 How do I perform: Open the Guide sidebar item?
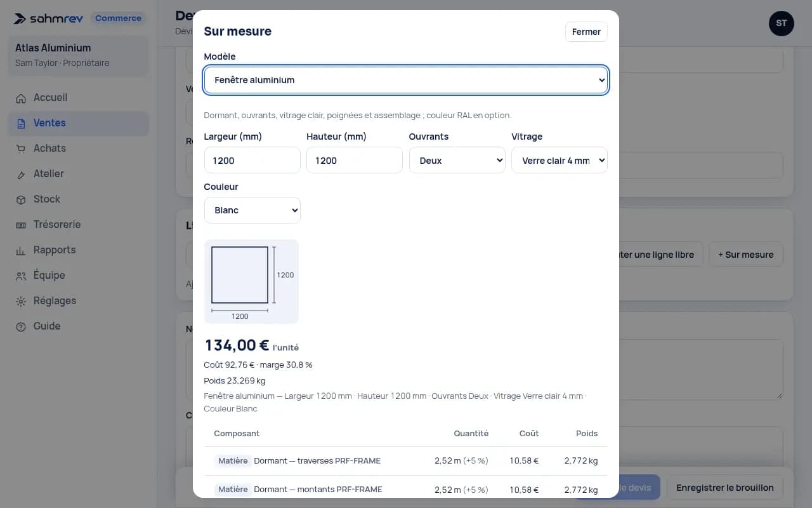click(x=79, y=326)
